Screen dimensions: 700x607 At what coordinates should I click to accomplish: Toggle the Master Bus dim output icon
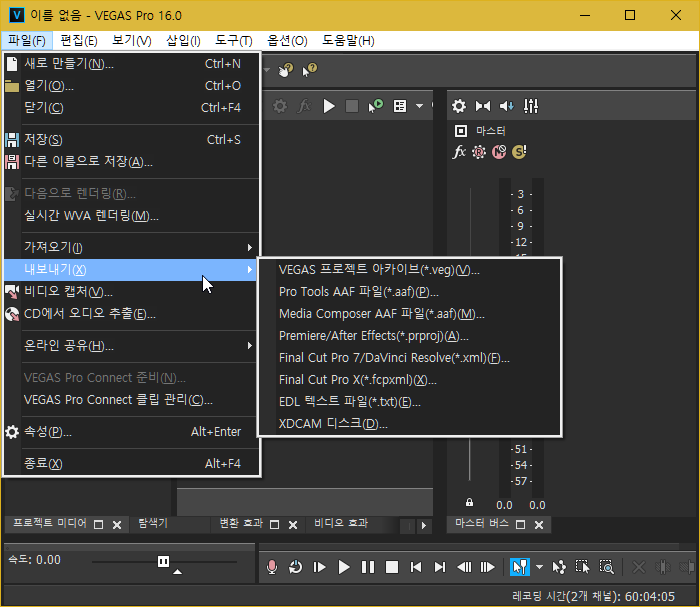point(507,106)
